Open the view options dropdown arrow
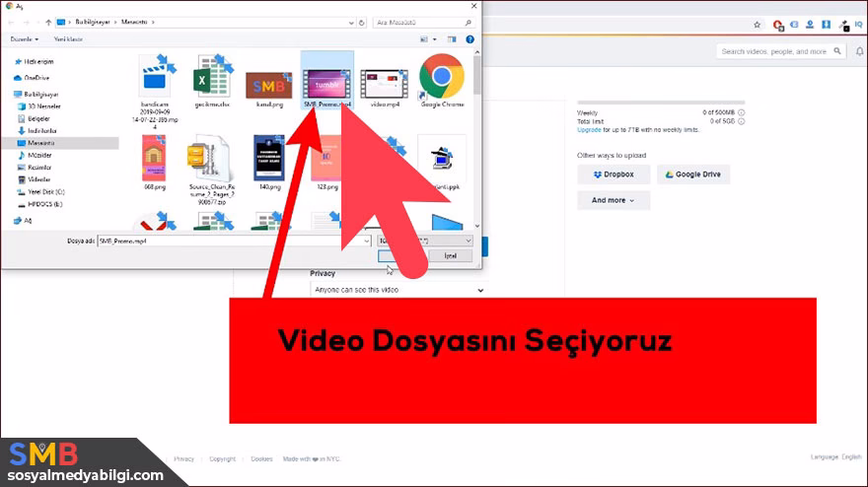The width and height of the screenshot is (868, 487). [x=435, y=39]
